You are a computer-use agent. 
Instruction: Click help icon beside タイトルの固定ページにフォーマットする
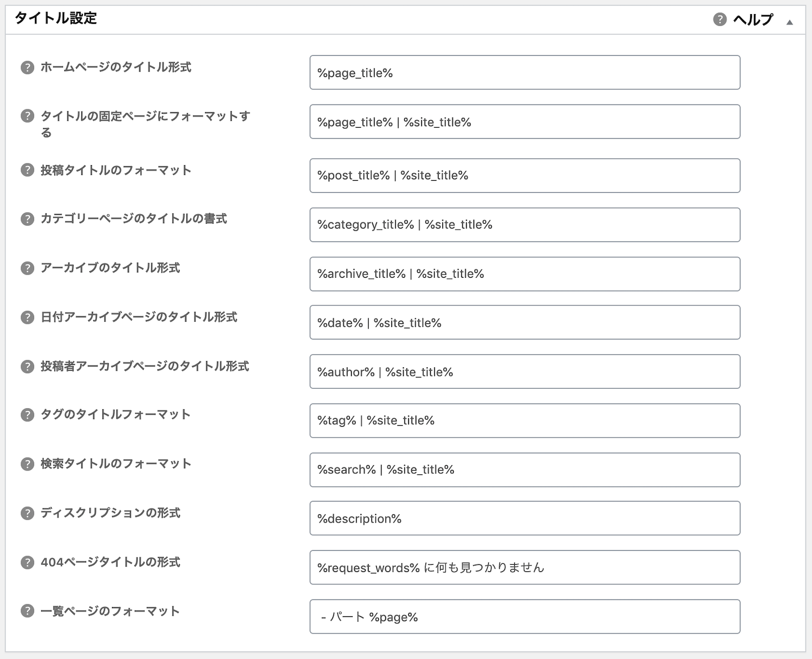click(27, 116)
